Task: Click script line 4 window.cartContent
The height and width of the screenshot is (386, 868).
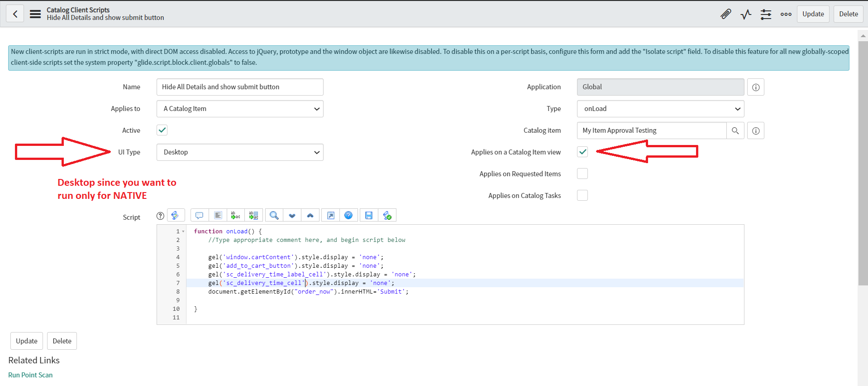Action: 258,257
